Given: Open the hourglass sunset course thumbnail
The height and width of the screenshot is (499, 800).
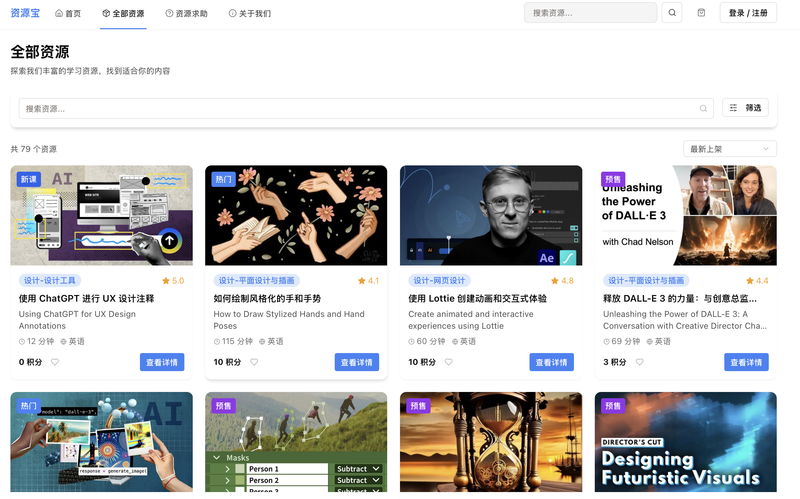Looking at the screenshot, I should [x=491, y=442].
